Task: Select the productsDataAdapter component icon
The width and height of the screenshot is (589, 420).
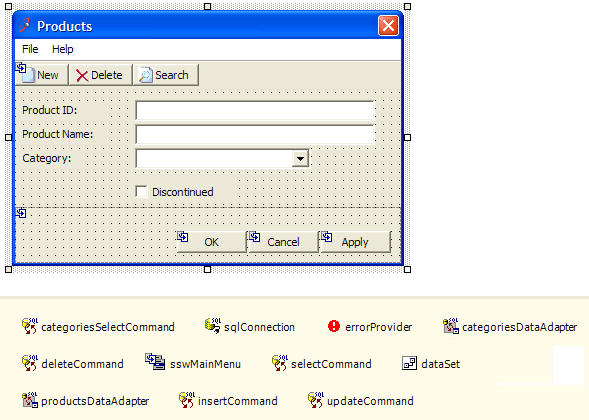Action: pos(30,400)
